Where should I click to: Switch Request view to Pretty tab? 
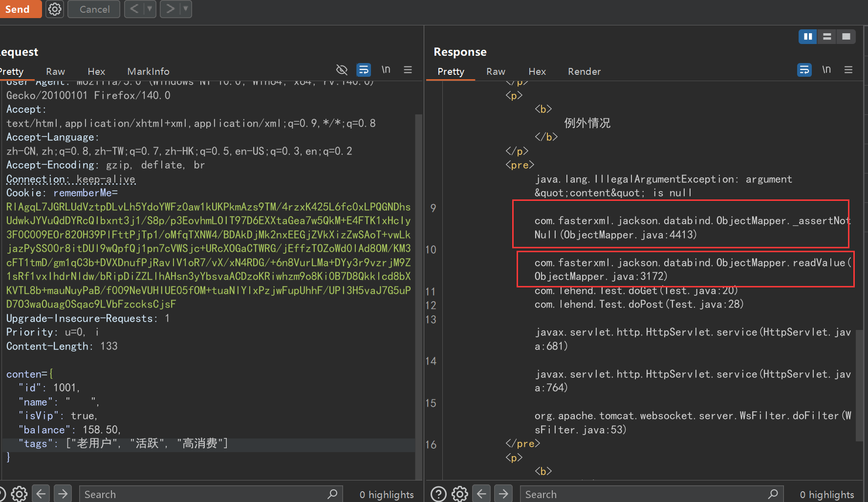pyautogui.click(x=12, y=71)
